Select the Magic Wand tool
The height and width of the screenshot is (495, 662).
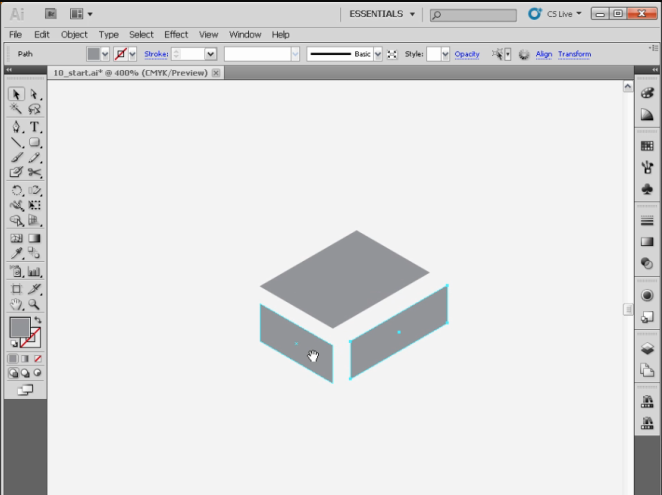click(16, 109)
